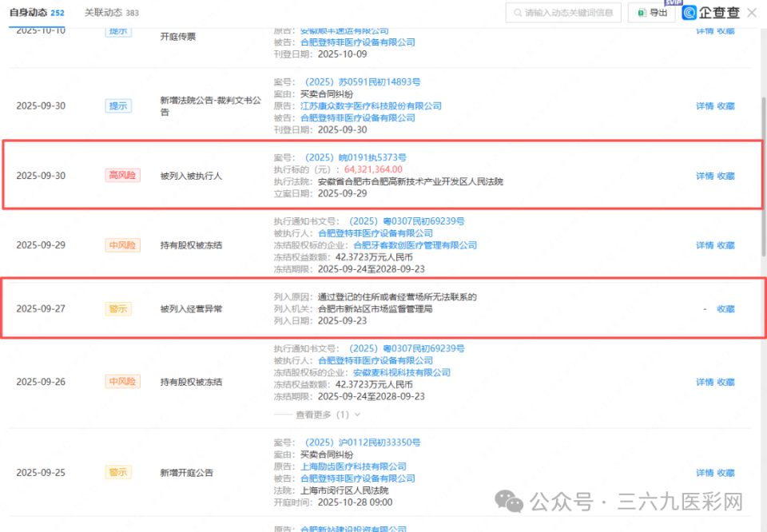
Task: Click 收藏 for 新增法院公告-裁判文书公告 row
Action: 726,106
